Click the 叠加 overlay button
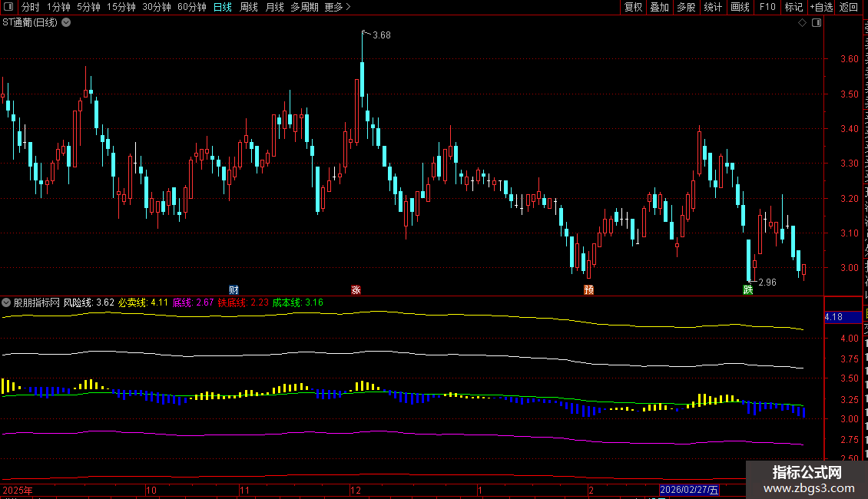This screenshot has height=499, width=868. pos(659,7)
